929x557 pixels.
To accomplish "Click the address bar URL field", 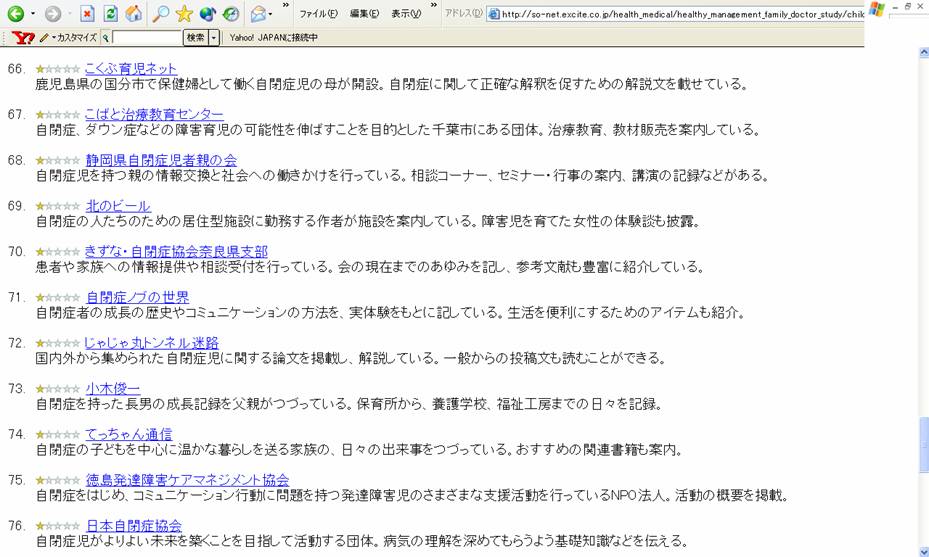I will [675, 13].
